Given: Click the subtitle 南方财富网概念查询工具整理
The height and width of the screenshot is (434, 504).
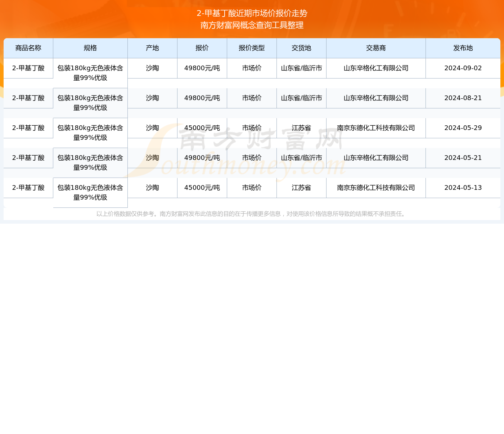Looking at the screenshot, I should tap(252, 25).
